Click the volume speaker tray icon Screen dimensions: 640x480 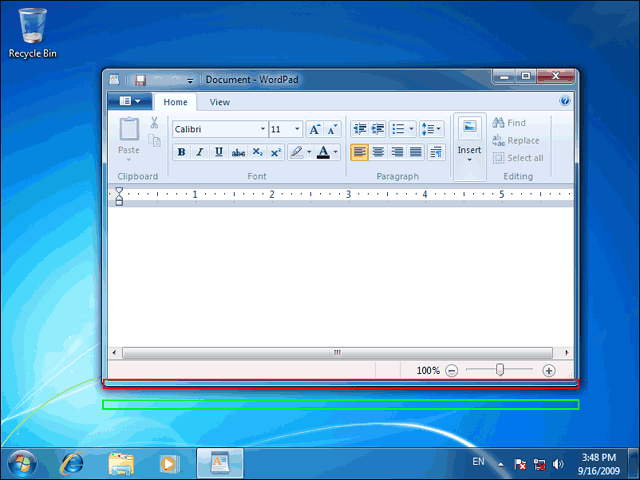coord(558,464)
